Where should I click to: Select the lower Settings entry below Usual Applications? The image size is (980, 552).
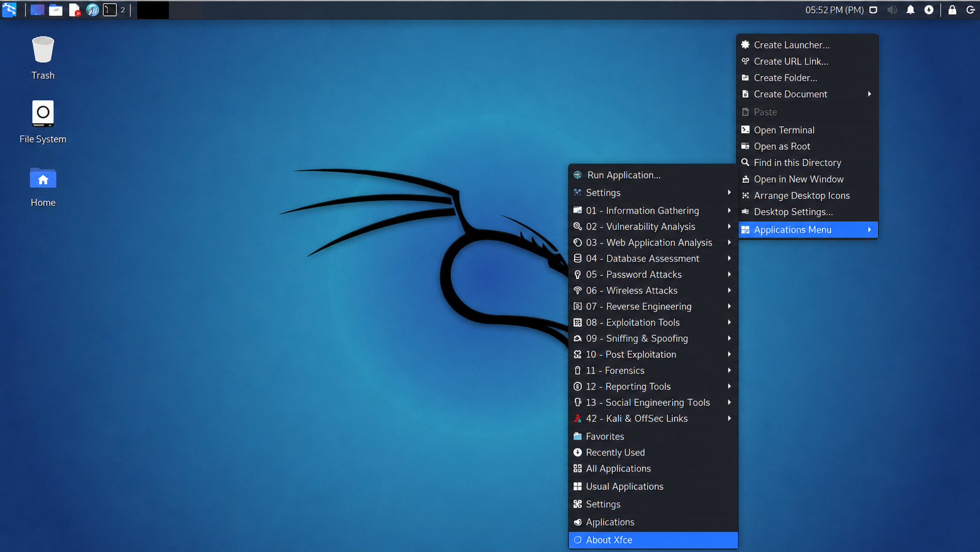click(653, 504)
